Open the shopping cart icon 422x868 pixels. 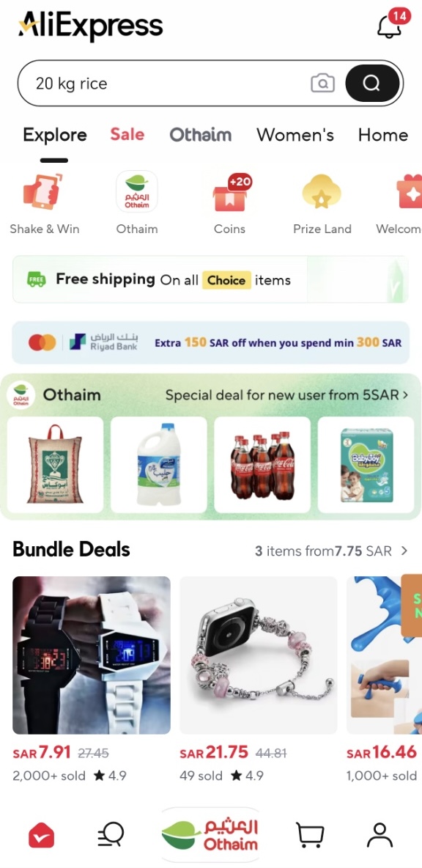310,834
